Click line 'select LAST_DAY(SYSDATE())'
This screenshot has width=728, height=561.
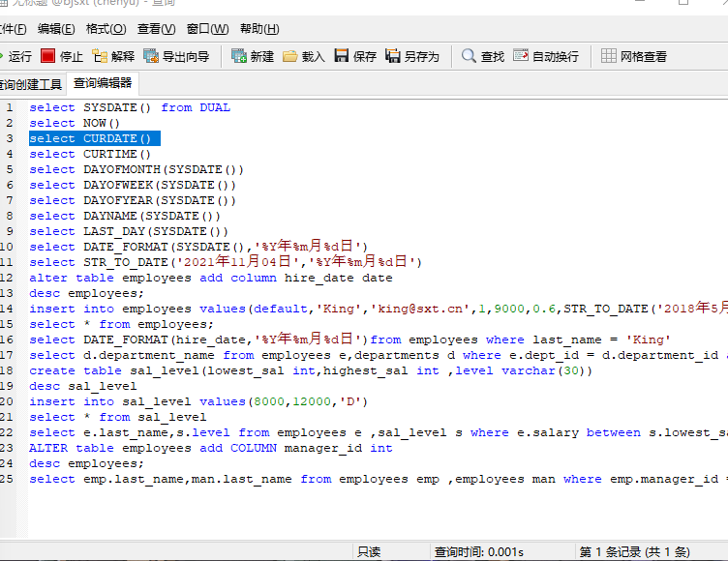click(x=129, y=231)
